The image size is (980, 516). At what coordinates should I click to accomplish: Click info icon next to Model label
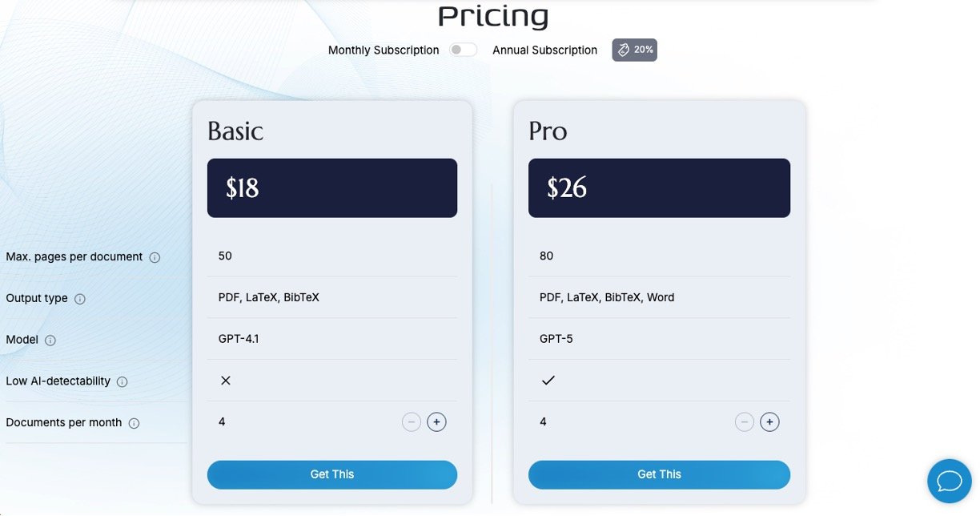pos(50,341)
